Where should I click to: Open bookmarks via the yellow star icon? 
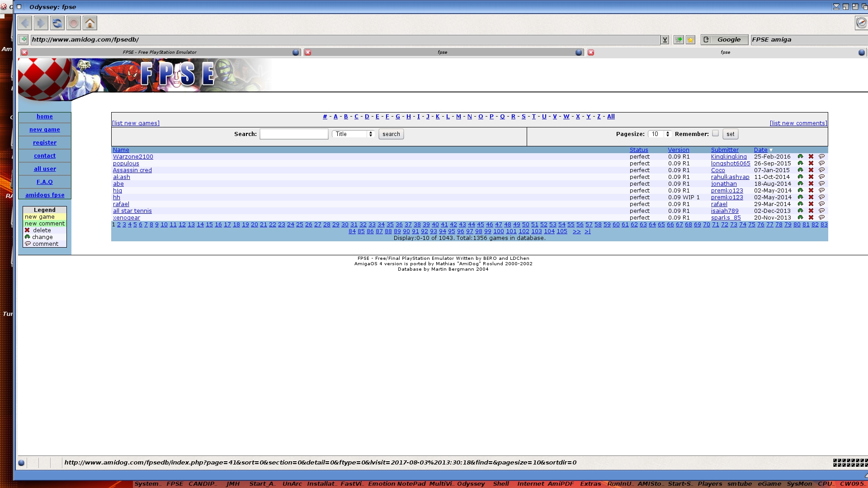(x=690, y=40)
